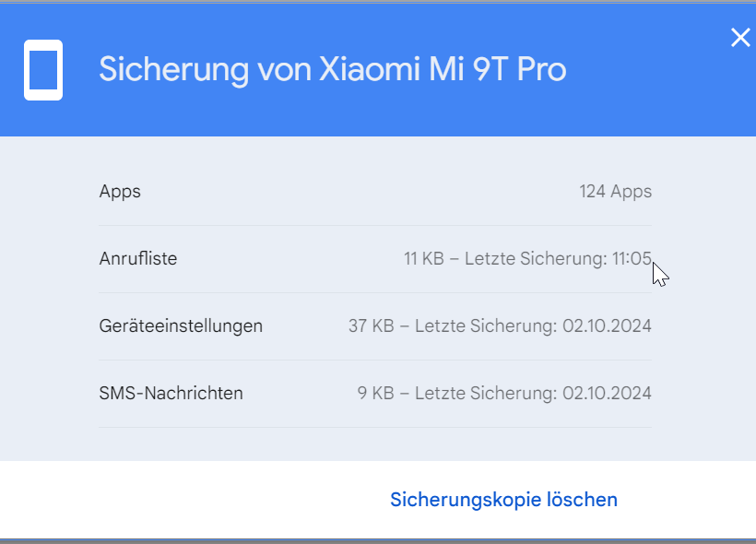Image resolution: width=756 pixels, height=544 pixels.
Task: Click the 02.10.2024 date for Geräteeinstellungen
Action: coord(607,326)
